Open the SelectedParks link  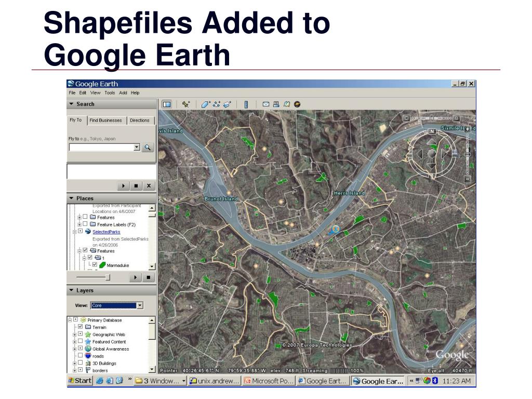pos(106,232)
